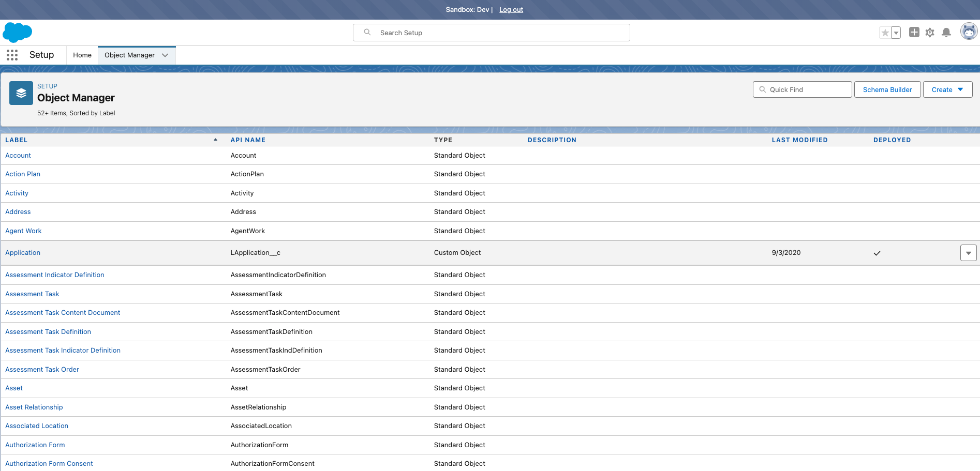Open the Agent Work object
This screenshot has width=980, height=471.
[23, 231]
